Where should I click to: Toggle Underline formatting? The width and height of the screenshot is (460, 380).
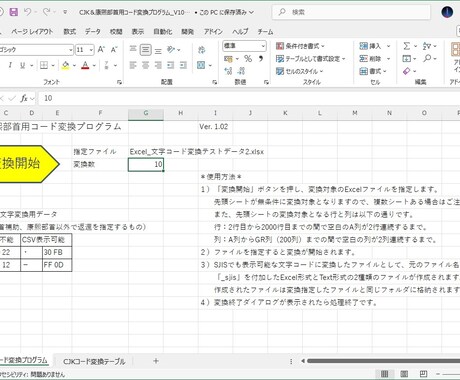pos(22,65)
